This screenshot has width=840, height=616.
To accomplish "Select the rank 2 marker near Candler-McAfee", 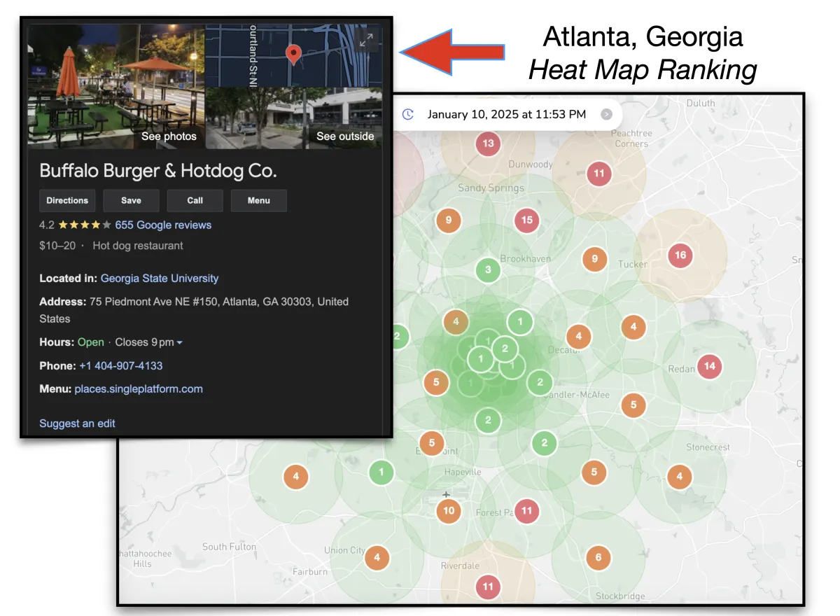I will [x=540, y=382].
